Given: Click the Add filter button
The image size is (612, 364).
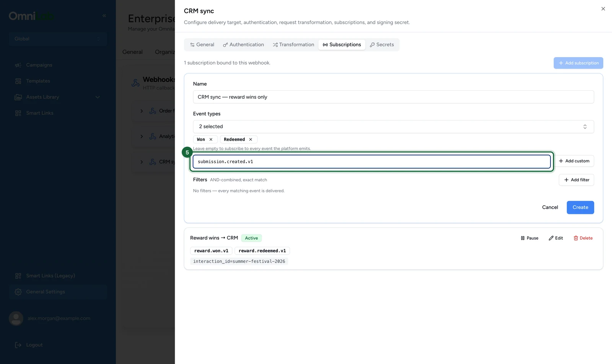Looking at the screenshot, I should coord(576,180).
